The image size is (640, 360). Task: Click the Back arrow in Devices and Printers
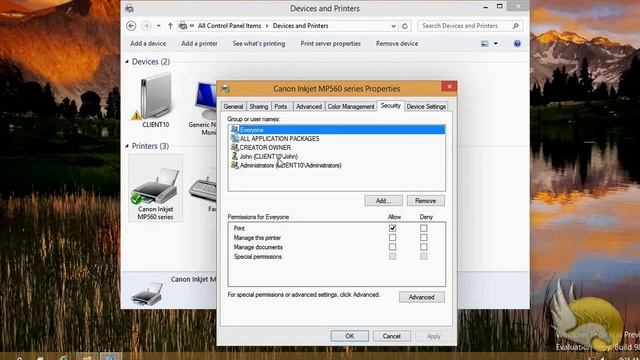click(x=131, y=26)
